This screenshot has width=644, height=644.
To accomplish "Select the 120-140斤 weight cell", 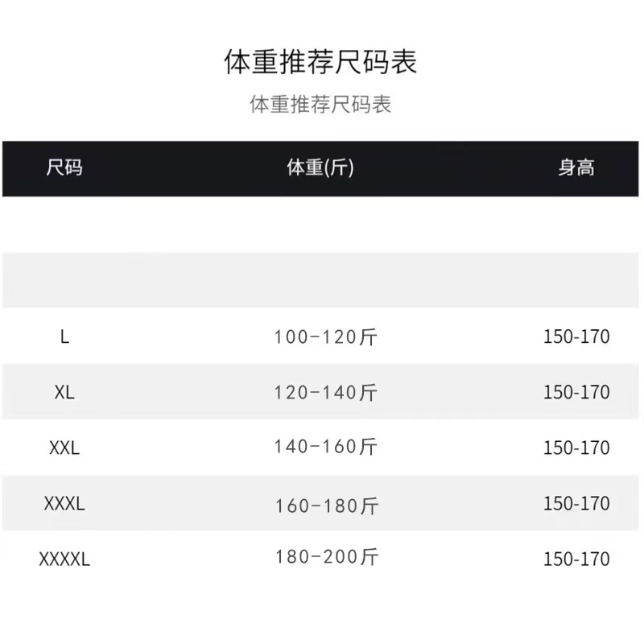I will 326,392.
